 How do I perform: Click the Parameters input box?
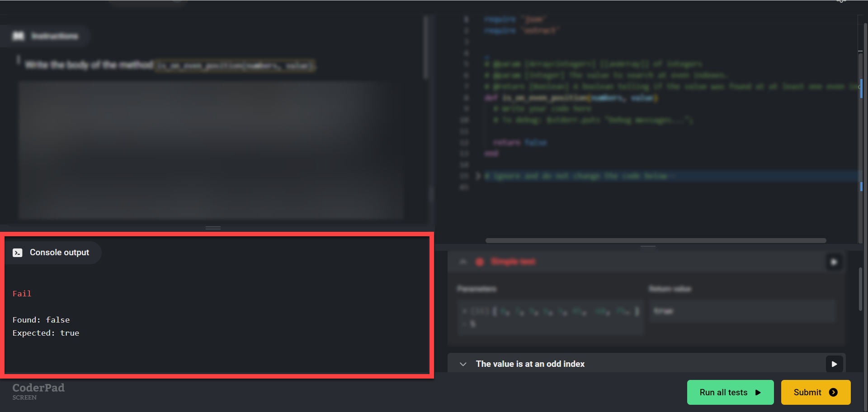[x=550, y=317]
